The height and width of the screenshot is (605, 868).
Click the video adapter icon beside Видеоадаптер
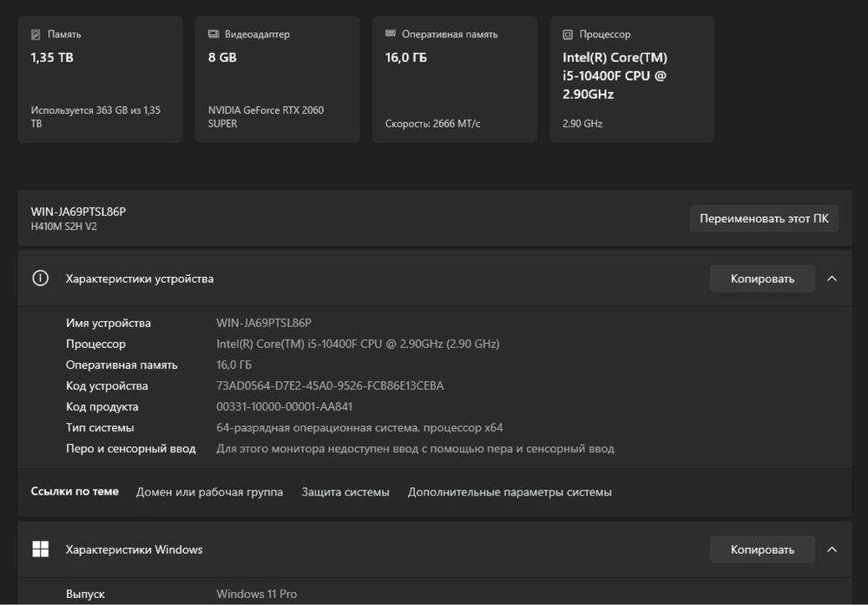(214, 35)
